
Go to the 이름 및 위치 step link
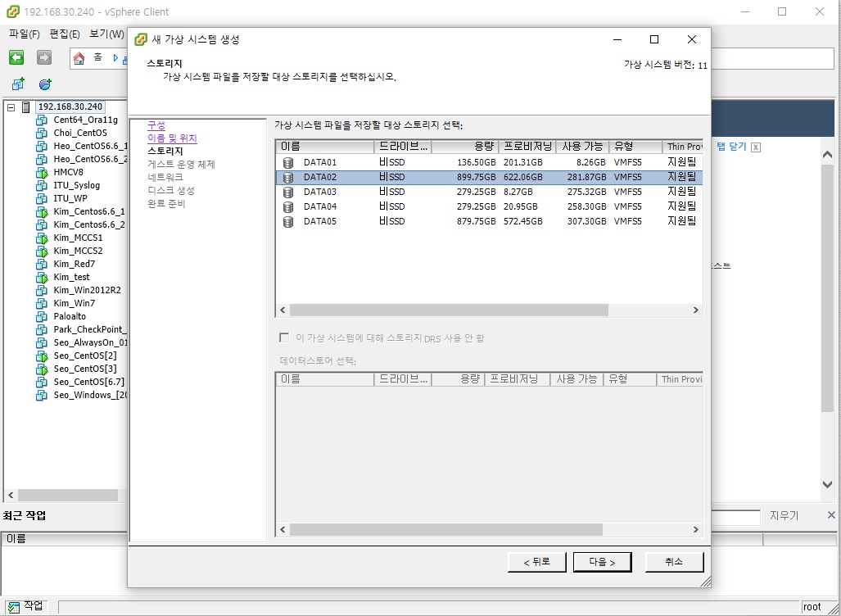pos(172,138)
